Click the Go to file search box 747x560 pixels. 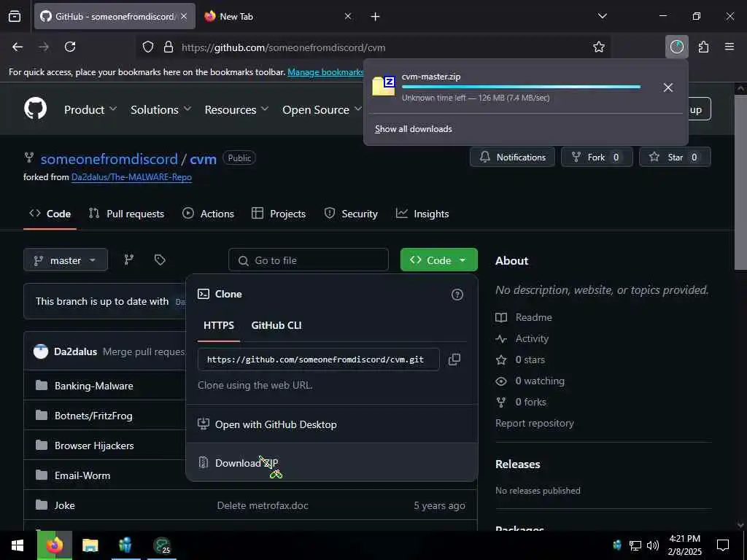309,260
